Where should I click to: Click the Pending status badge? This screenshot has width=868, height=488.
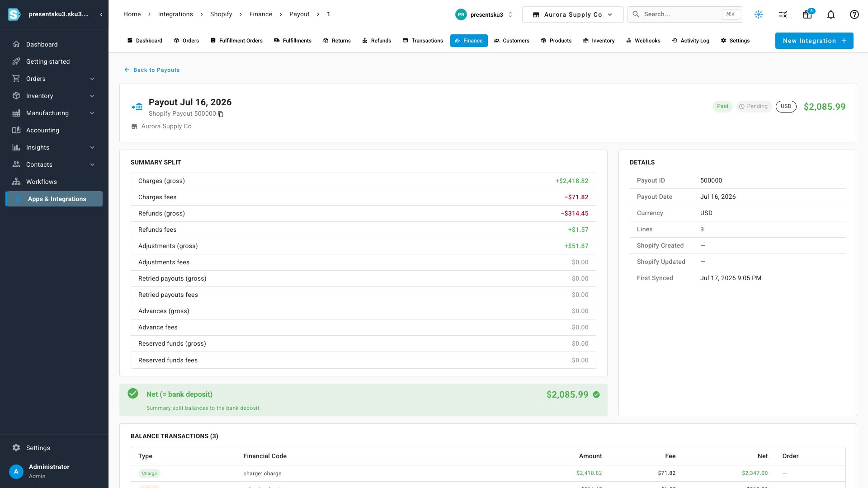(754, 107)
